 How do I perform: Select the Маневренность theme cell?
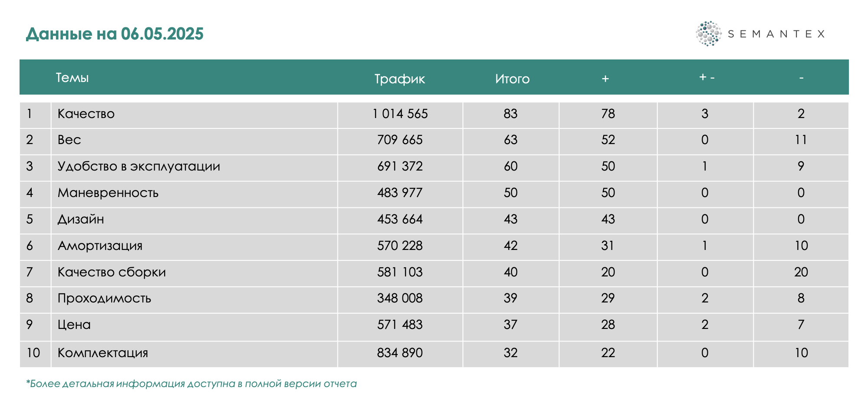pos(108,193)
